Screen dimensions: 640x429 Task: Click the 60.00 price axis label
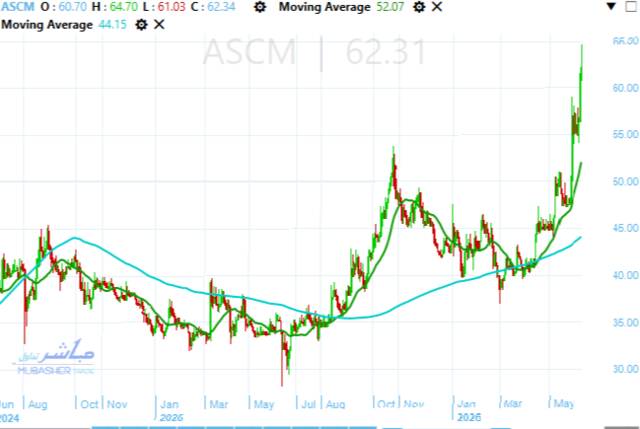pyautogui.click(x=625, y=88)
